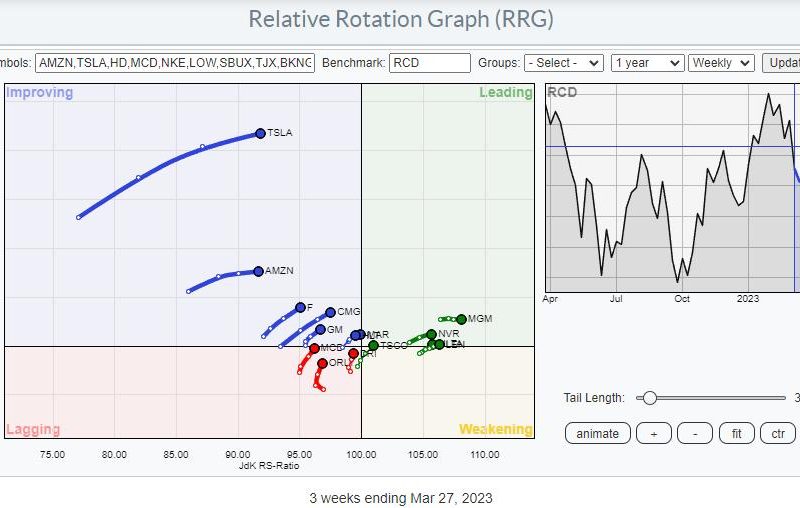Viewport: 800px width, 508px height.
Task: Click the Tail Length label
Action: (x=594, y=398)
